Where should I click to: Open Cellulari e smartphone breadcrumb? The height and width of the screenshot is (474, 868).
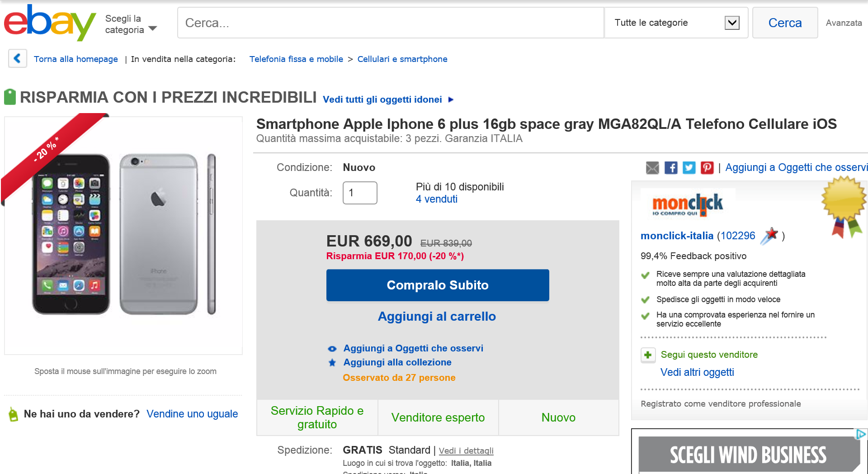(x=402, y=59)
